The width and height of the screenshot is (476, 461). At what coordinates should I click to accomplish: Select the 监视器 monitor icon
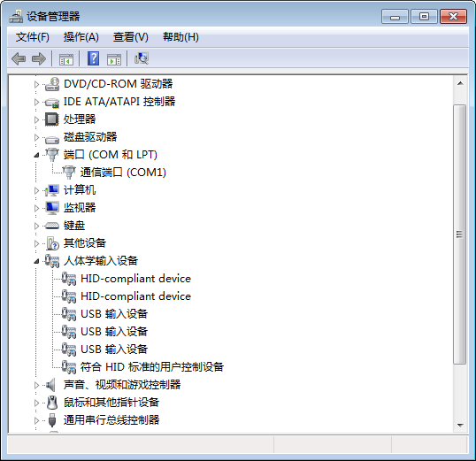52,208
